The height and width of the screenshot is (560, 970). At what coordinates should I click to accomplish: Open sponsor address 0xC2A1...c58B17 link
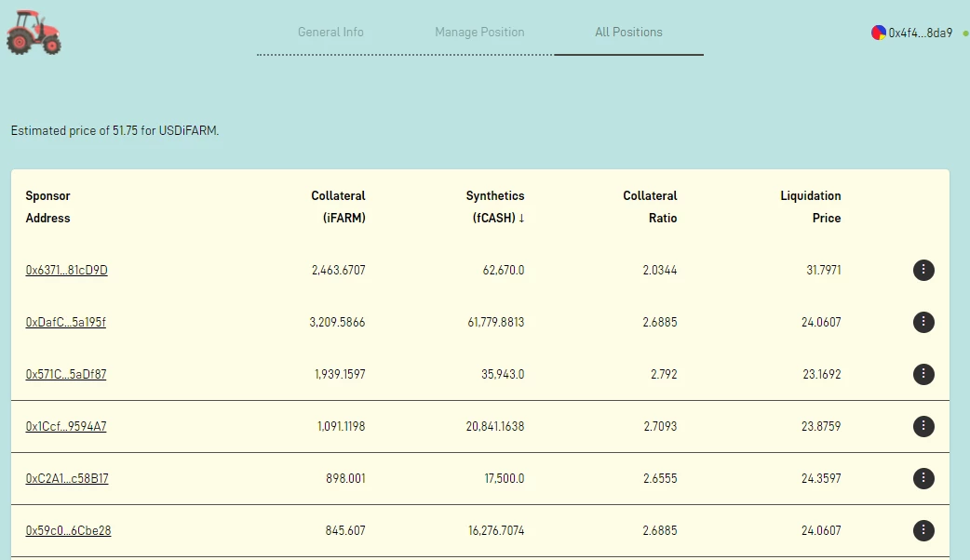(67, 478)
